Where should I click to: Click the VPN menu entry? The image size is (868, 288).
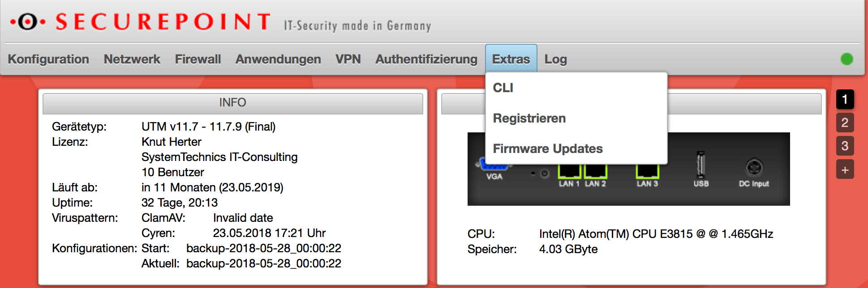pos(348,59)
